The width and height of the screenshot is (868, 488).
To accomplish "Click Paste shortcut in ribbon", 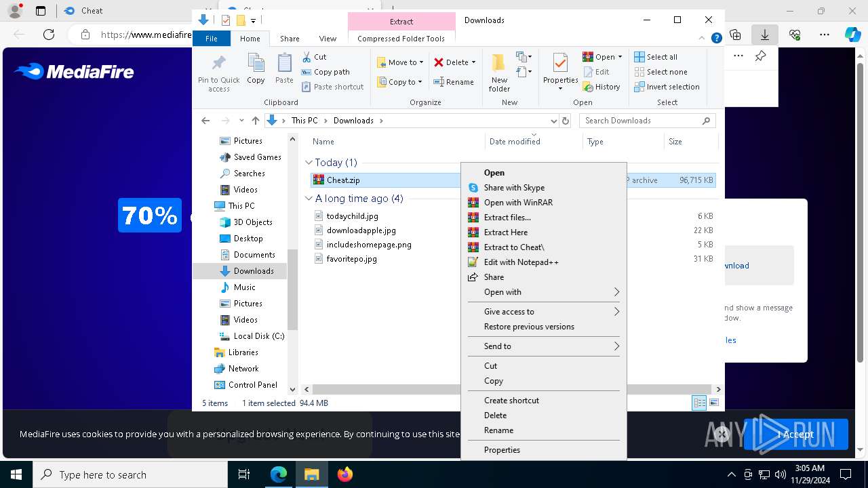I will [x=332, y=87].
